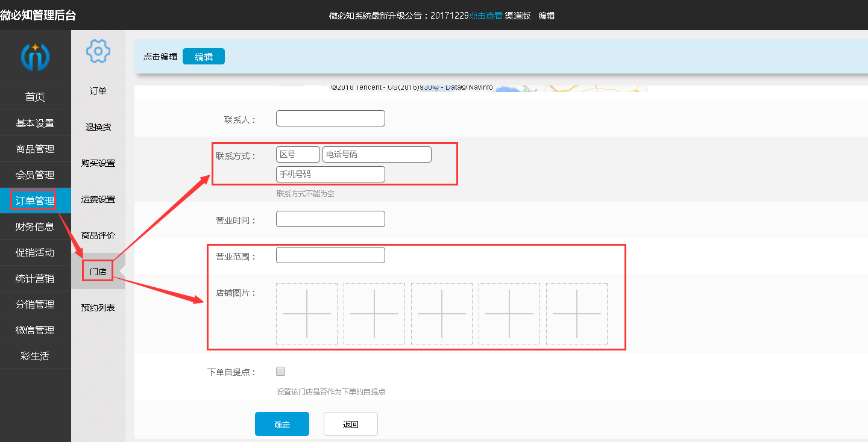Go to 运费设置 submenu item
868x442 pixels.
tap(98, 199)
